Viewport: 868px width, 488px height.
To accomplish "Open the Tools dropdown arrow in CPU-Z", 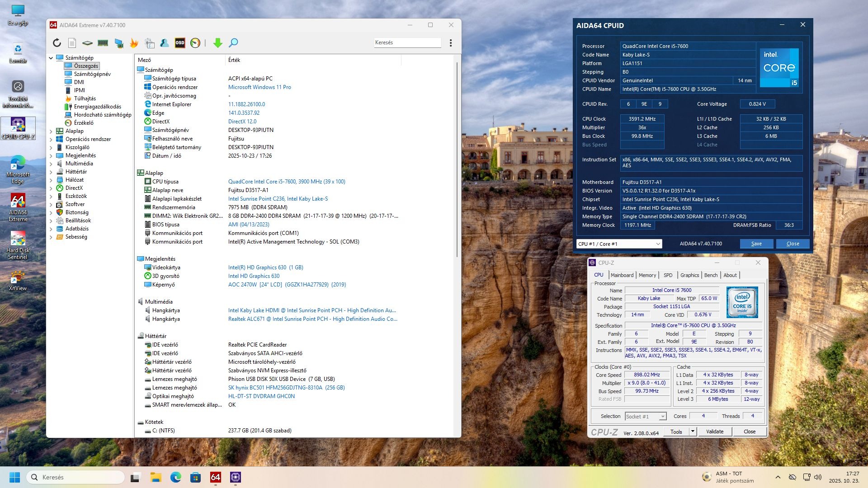I will click(692, 432).
